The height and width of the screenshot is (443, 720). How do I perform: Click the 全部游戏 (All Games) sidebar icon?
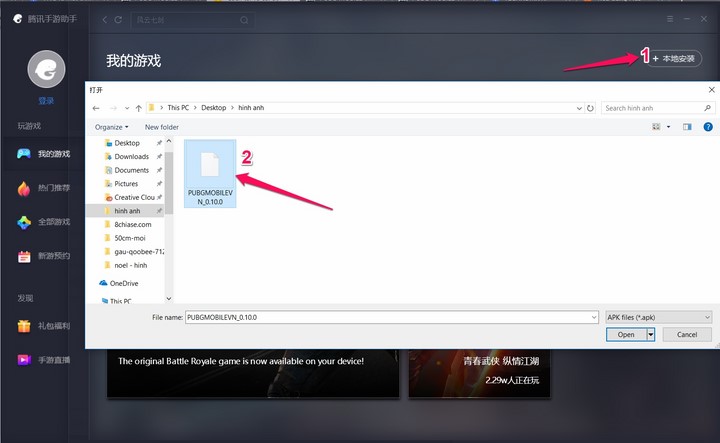tap(24, 222)
